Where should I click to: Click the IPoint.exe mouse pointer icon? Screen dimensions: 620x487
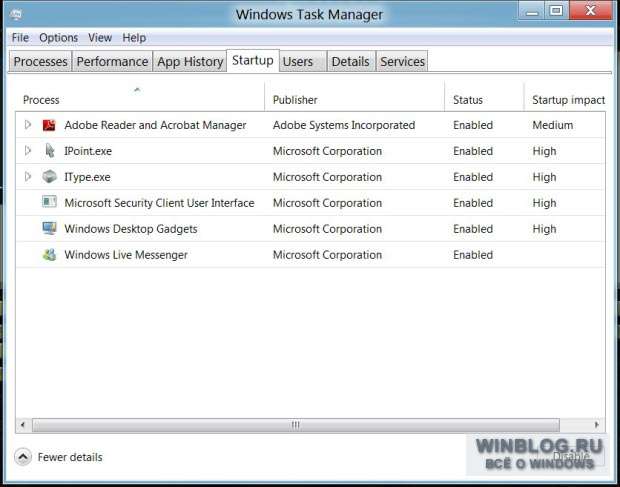click(49, 151)
